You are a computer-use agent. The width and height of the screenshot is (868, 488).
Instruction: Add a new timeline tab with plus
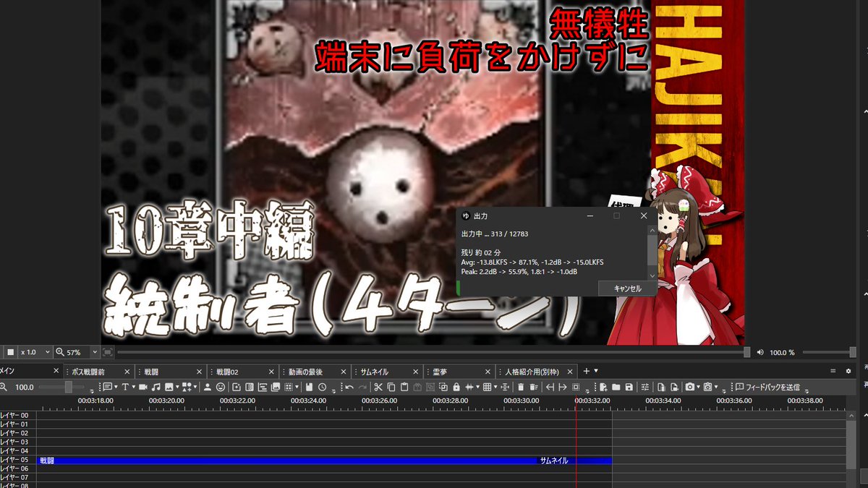pos(587,371)
